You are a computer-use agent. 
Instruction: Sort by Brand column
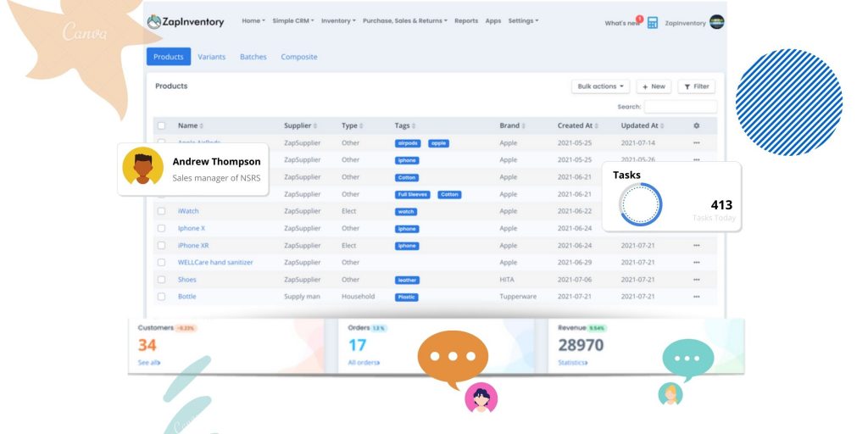click(512, 125)
